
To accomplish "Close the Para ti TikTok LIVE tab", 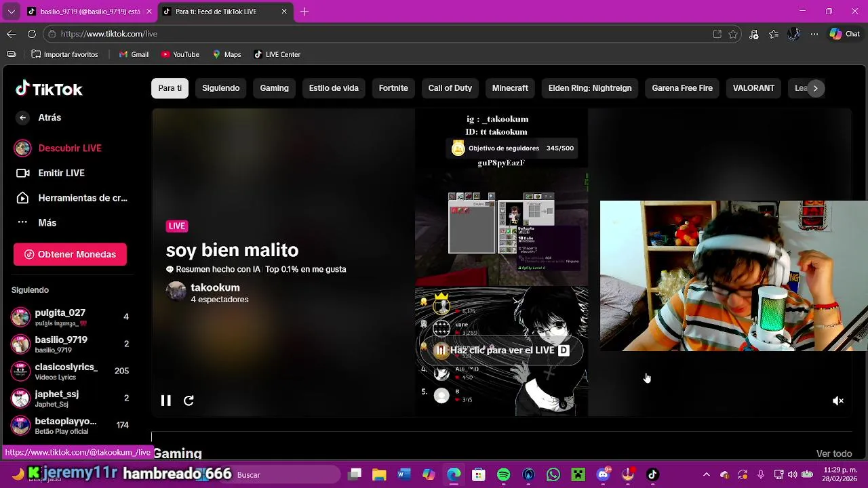I will click(x=284, y=12).
